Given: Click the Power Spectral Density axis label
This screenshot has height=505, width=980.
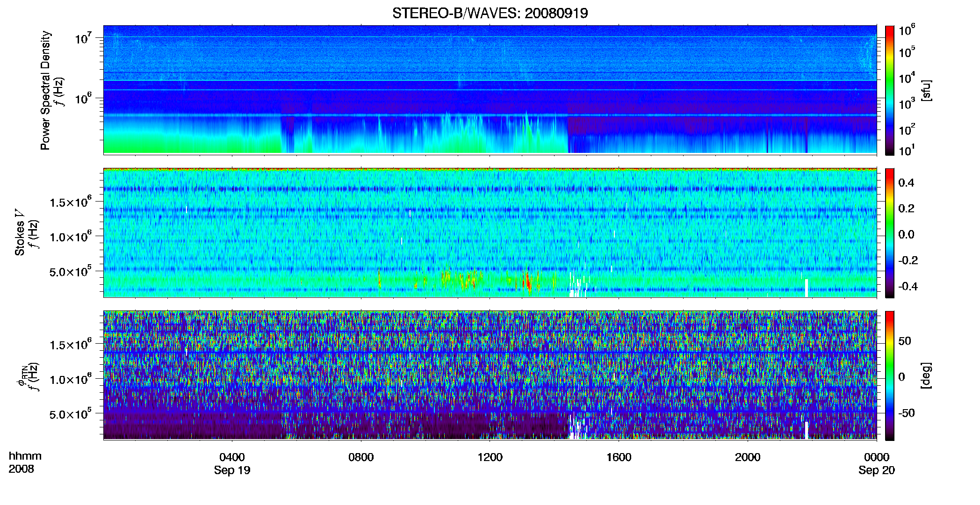Looking at the screenshot, I should point(45,90).
